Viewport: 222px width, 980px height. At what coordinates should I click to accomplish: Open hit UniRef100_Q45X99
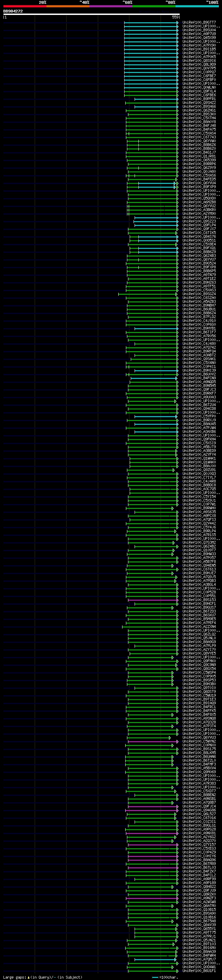(199, 38)
